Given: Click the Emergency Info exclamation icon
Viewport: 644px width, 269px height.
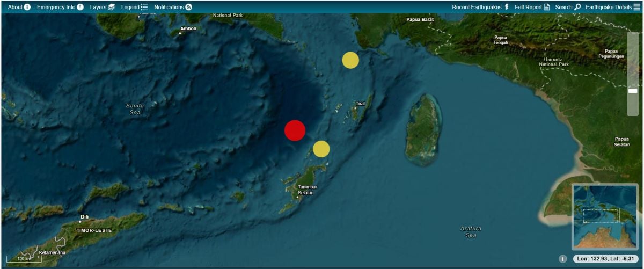Looking at the screenshot, I should [80, 7].
